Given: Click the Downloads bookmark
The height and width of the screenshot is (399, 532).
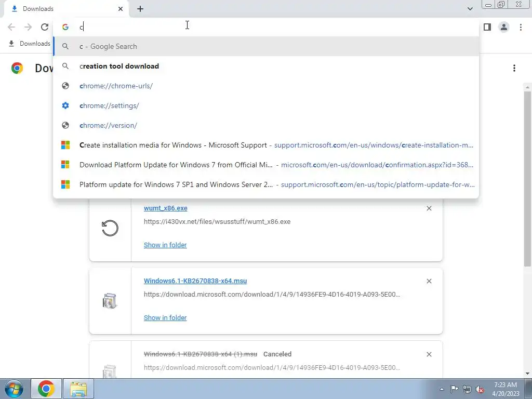Looking at the screenshot, I should point(29,44).
